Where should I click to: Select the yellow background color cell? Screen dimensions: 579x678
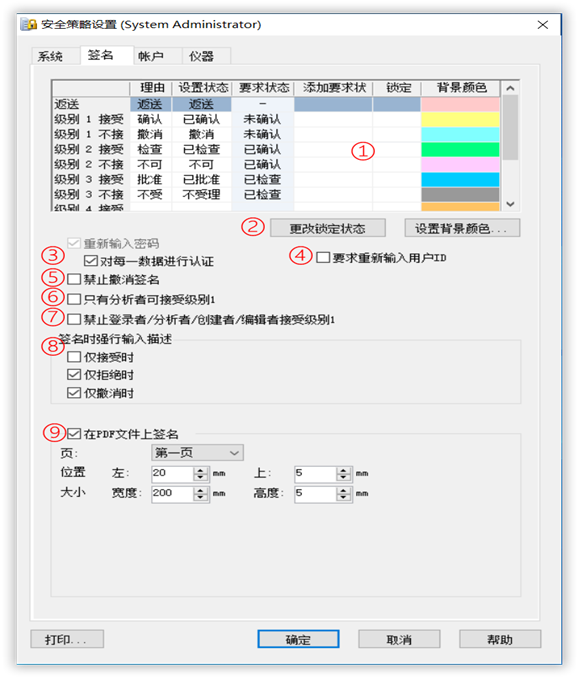(460, 119)
